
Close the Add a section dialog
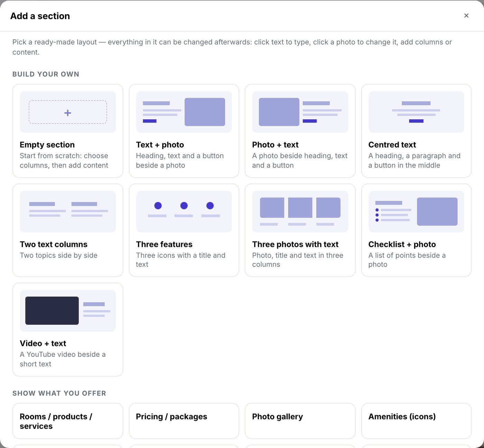pos(466,16)
